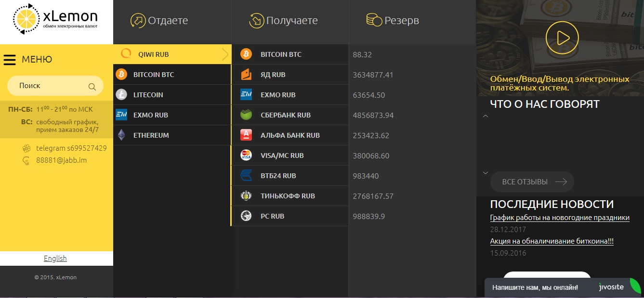Click the xLemon logo
Screen dimensions: 644x298
pos(56,19)
